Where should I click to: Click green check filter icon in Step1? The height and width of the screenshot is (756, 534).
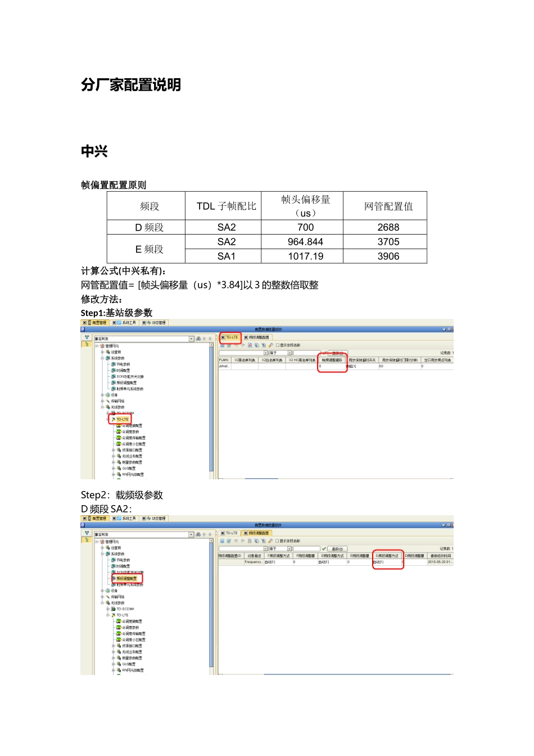coord(324,353)
